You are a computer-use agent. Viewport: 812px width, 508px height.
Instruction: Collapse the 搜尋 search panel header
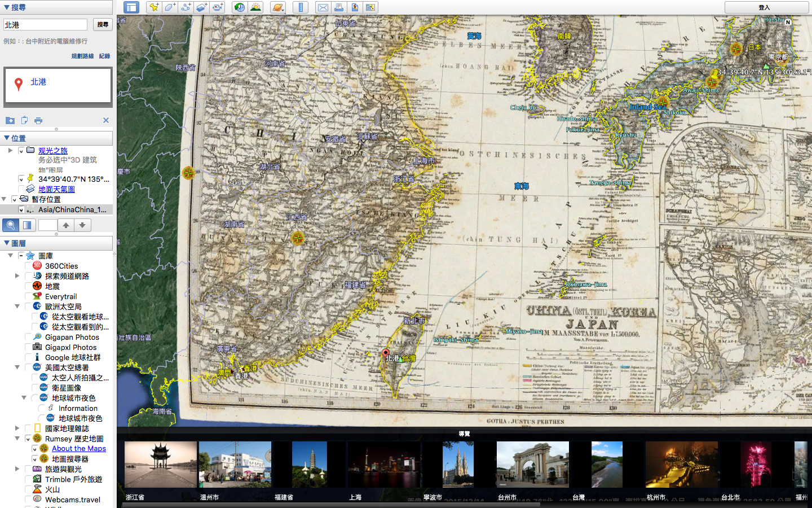(56, 7)
